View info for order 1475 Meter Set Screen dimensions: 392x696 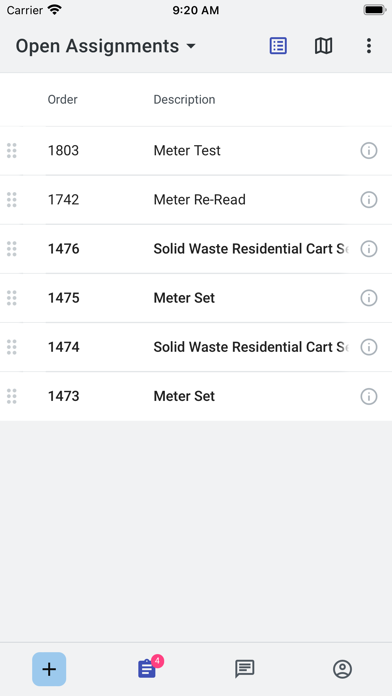pos(368,298)
